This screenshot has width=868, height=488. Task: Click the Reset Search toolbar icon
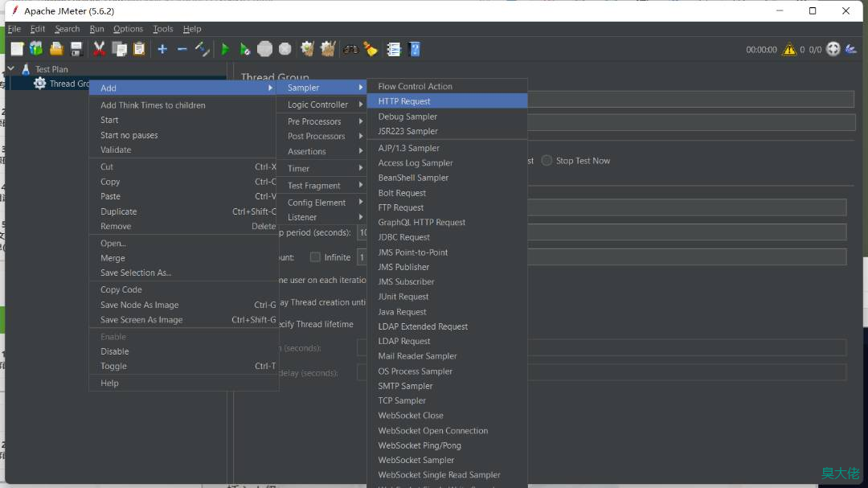[371, 49]
